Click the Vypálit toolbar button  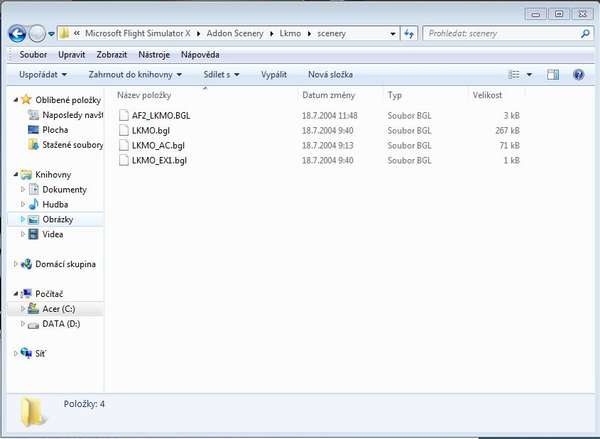(274, 75)
